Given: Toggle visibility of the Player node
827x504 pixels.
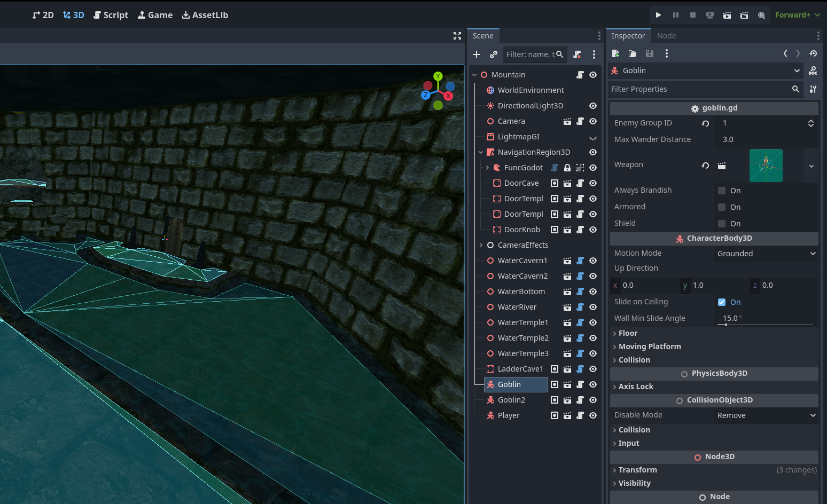Looking at the screenshot, I should pyautogui.click(x=593, y=415).
